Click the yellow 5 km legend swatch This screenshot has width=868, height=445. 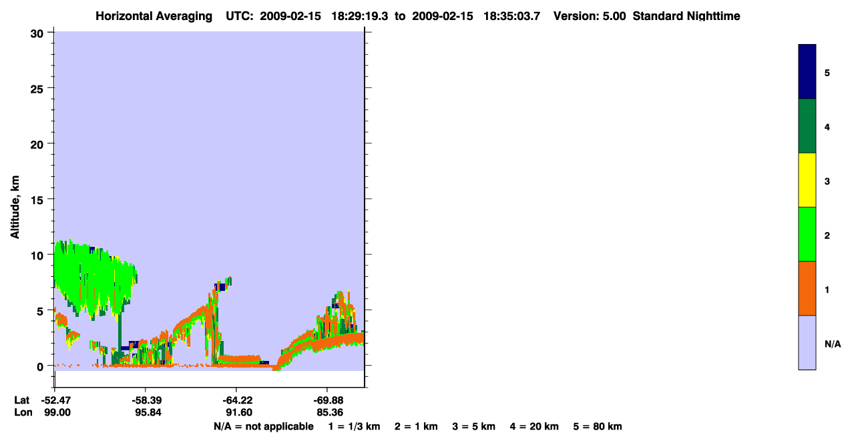click(807, 180)
